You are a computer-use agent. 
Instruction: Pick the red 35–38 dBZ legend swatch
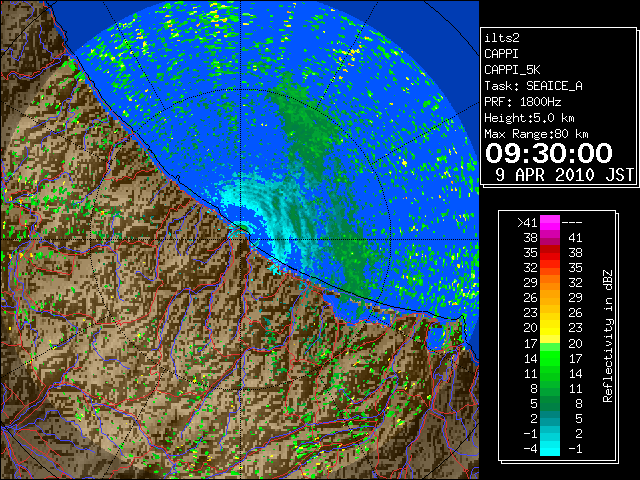point(550,253)
